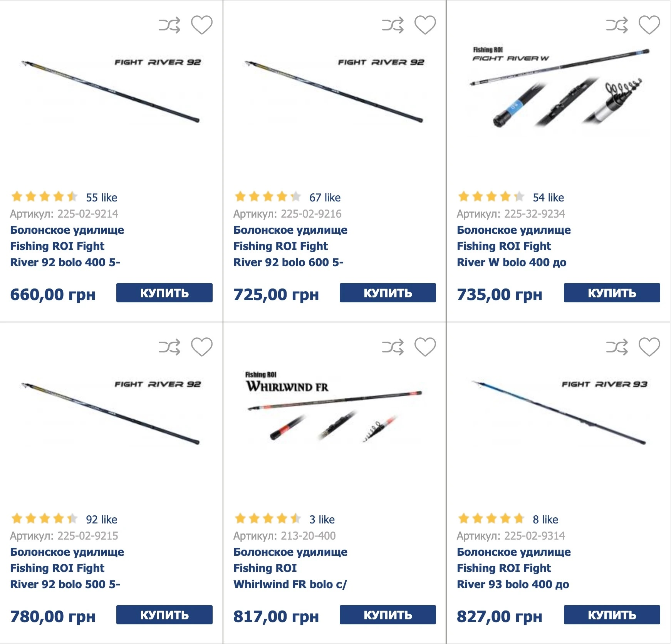Add Whirlwind FR bolo to comparison list
Screen dimensions: 671x644
pyautogui.click(x=393, y=347)
